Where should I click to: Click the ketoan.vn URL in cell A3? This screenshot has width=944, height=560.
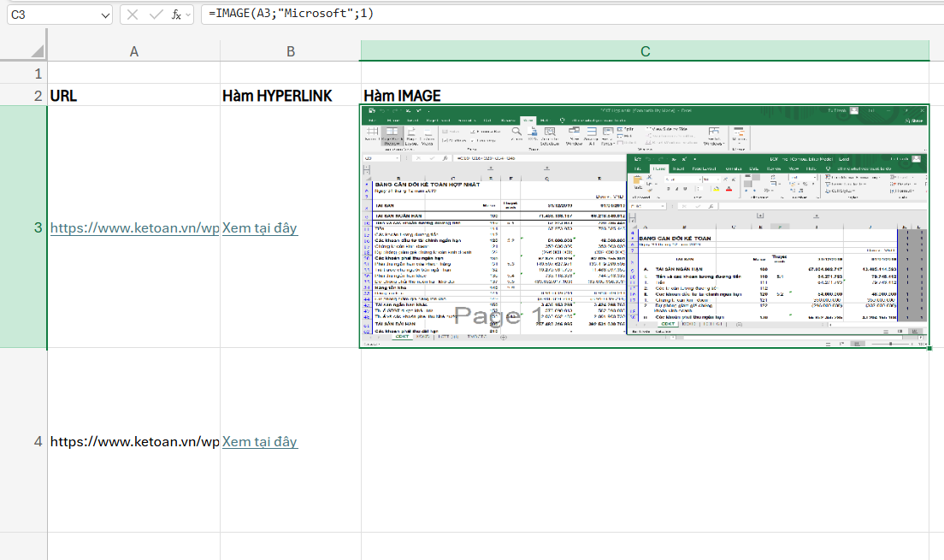[x=133, y=227]
